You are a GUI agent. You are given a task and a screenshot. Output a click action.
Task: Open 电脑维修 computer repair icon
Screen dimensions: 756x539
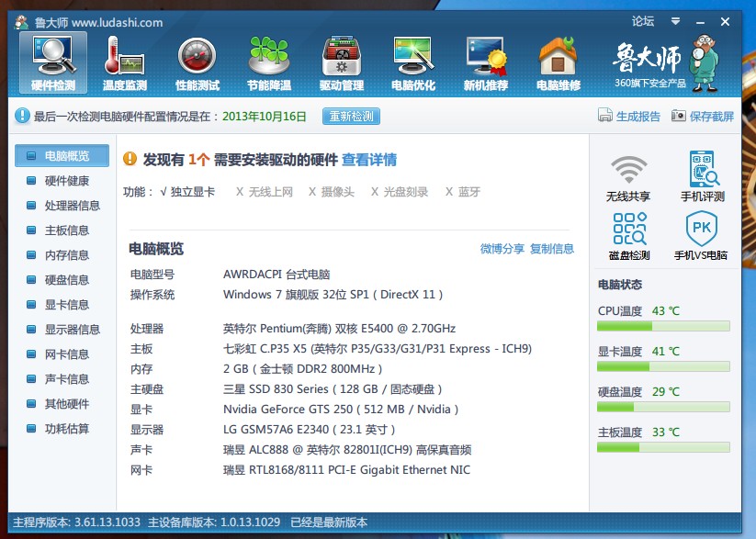[x=558, y=62]
